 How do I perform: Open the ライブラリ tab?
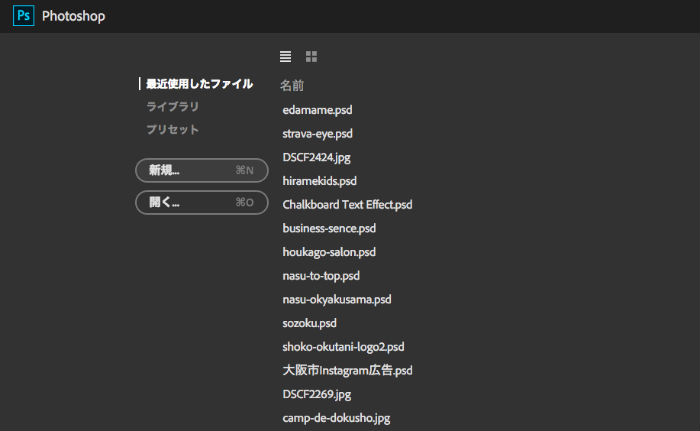pos(173,106)
